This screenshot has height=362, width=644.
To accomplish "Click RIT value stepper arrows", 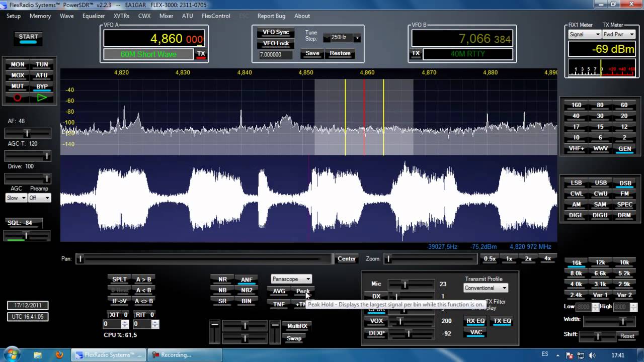I will pos(156,324).
